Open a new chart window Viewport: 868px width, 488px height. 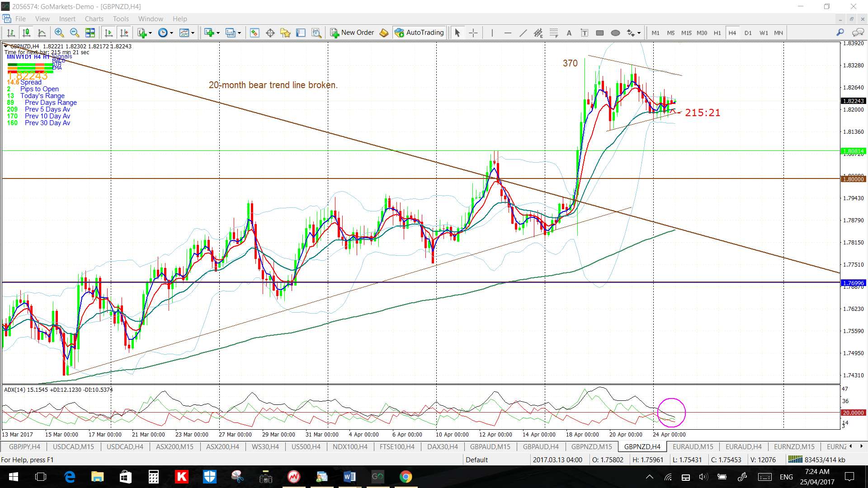point(209,33)
